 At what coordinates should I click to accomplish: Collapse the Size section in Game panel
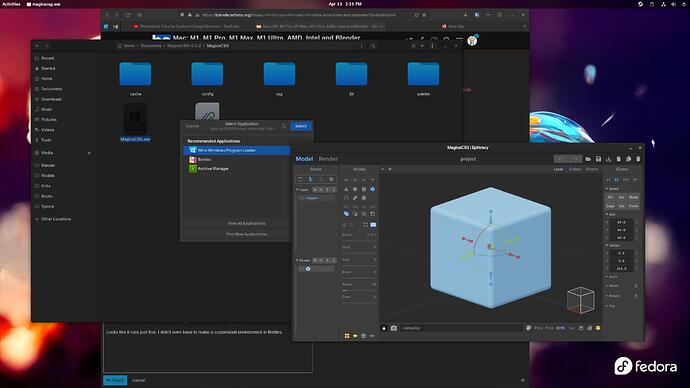(x=607, y=215)
